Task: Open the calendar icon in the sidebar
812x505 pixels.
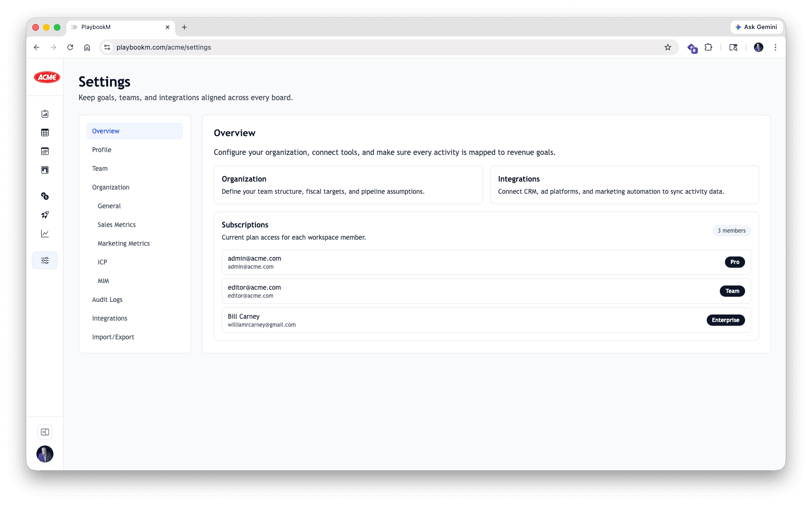Action: pyautogui.click(x=44, y=151)
